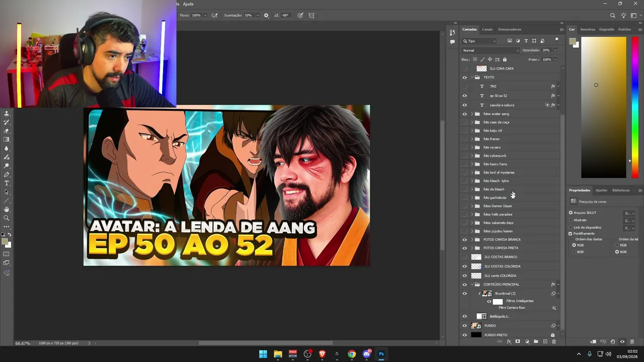Select the Hand tool
This screenshot has height=362, width=644.
coord(7,209)
